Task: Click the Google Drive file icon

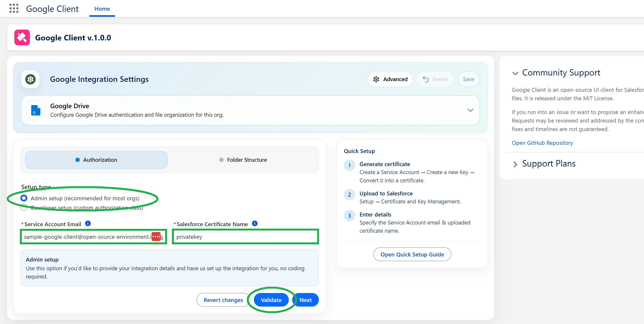Action: 36,110
